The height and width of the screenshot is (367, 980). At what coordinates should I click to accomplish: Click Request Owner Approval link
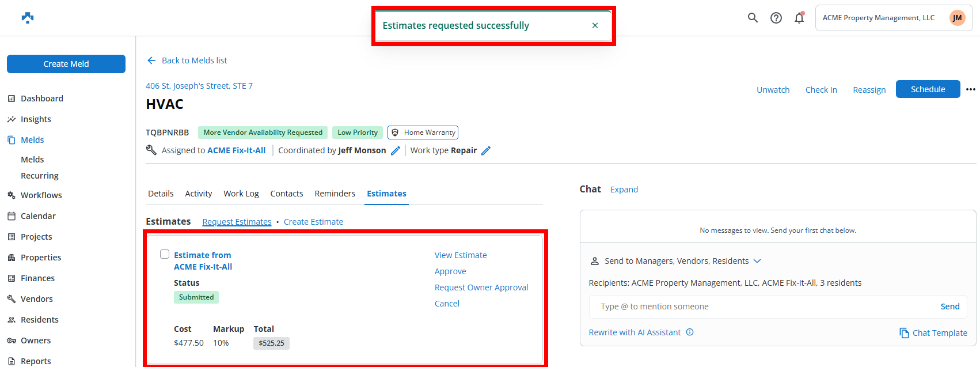tap(481, 287)
